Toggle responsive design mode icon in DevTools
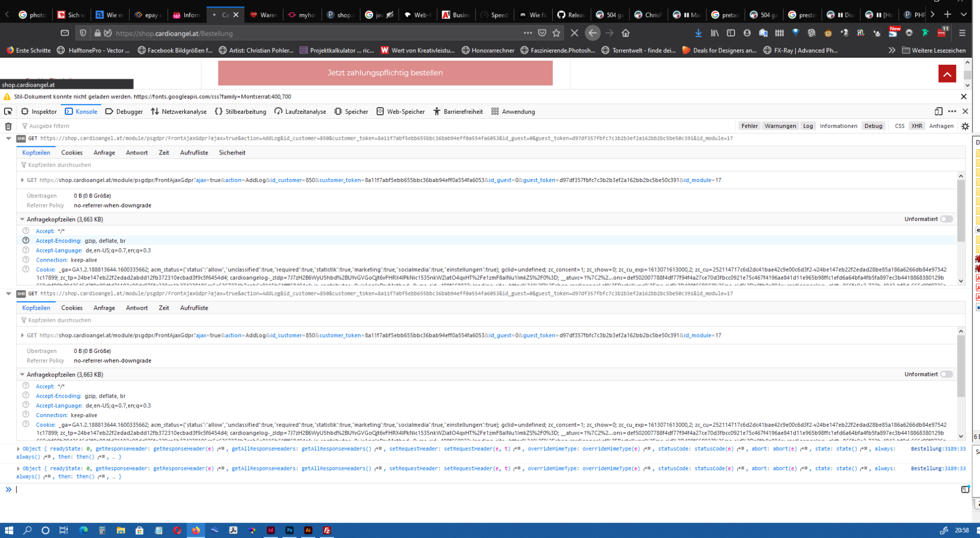Viewport: 980px width, 538px height. [938, 111]
